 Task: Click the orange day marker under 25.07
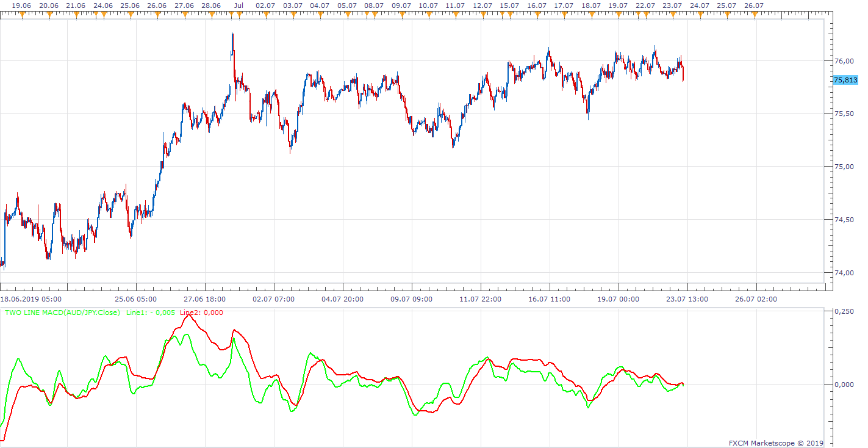[726, 15]
